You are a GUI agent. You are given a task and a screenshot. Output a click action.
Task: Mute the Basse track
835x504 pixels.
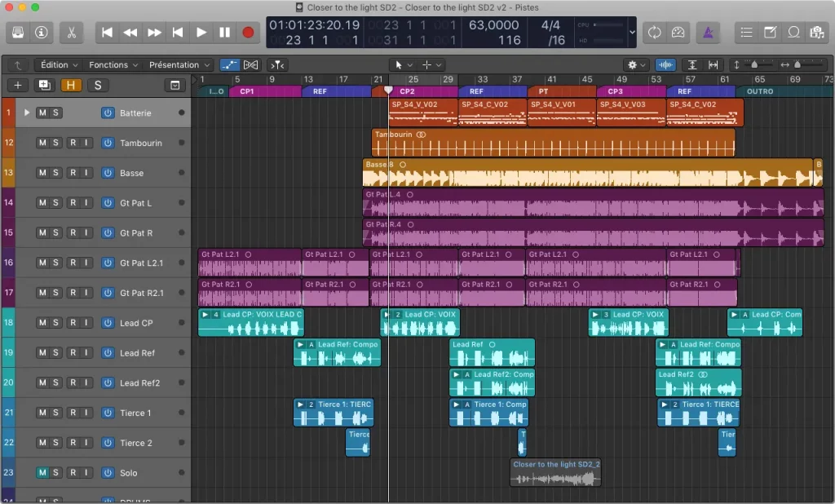(42, 173)
